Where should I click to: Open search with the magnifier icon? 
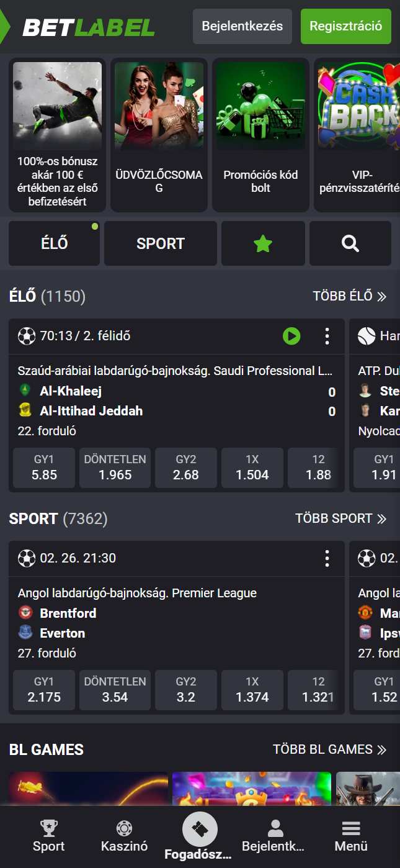[x=350, y=243]
